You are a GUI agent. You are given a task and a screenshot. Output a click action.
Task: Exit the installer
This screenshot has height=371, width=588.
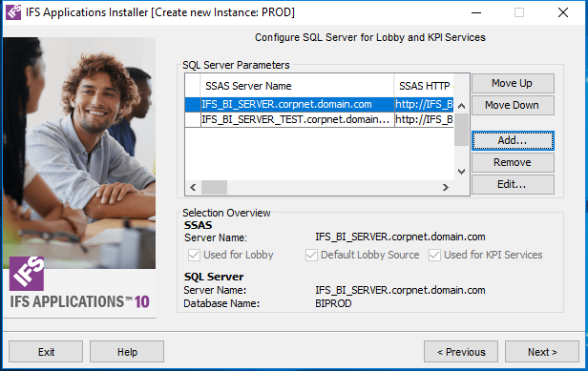click(46, 352)
